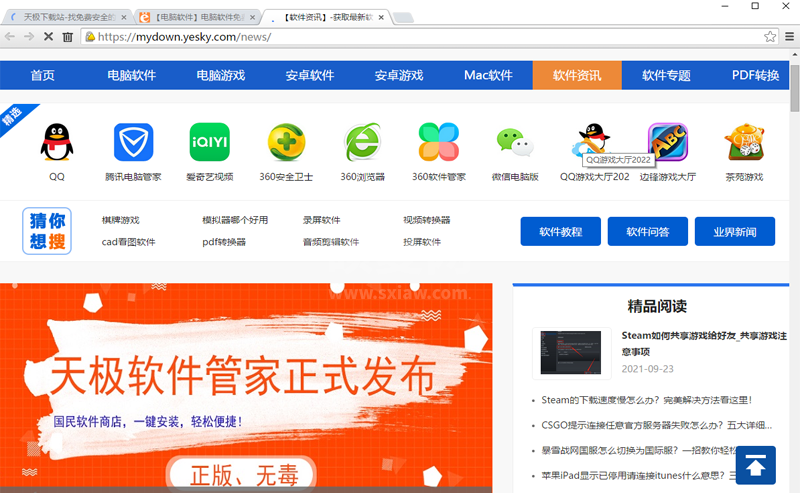Open 软件专题 navigation item

tap(666, 76)
